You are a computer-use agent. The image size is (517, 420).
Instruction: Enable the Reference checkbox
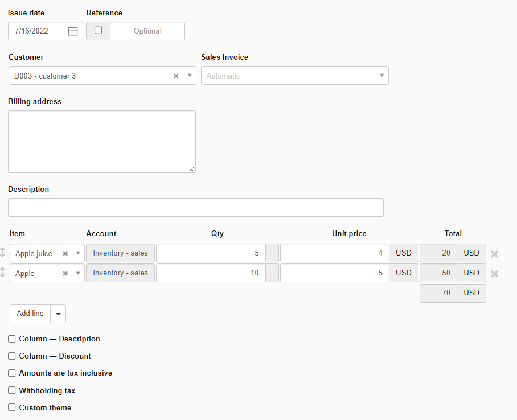pos(98,31)
